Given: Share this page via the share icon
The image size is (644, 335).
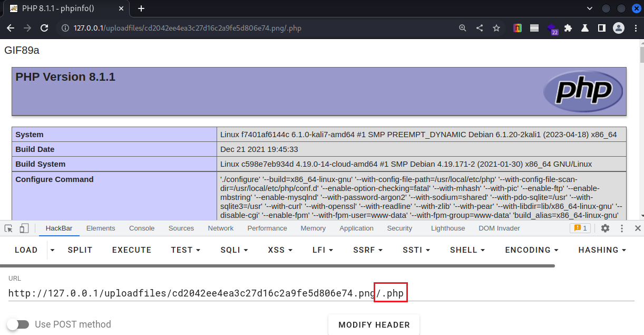Looking at the screenshot, I should [480, 28].
